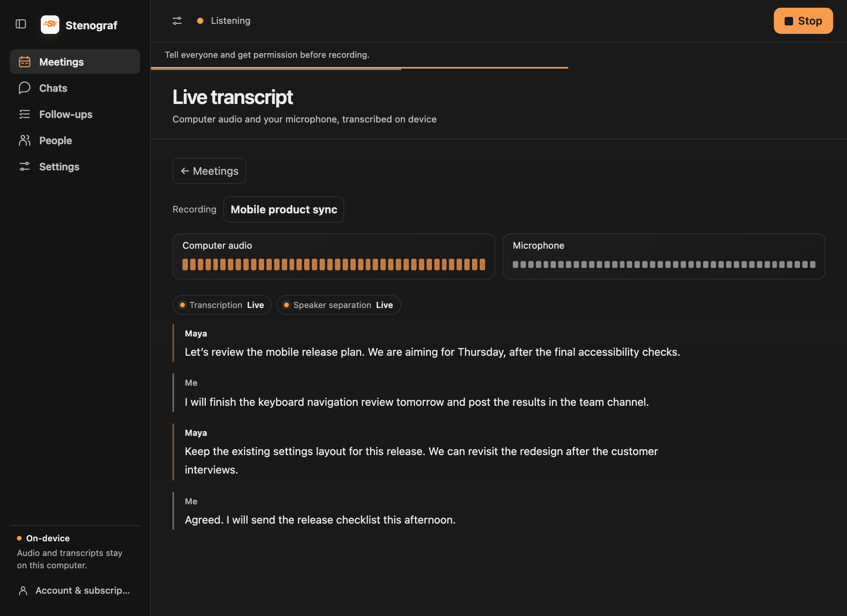Toggle the Transcription Live pill
This screenshot has height=616, width=847.
click(x=222, y=305)
